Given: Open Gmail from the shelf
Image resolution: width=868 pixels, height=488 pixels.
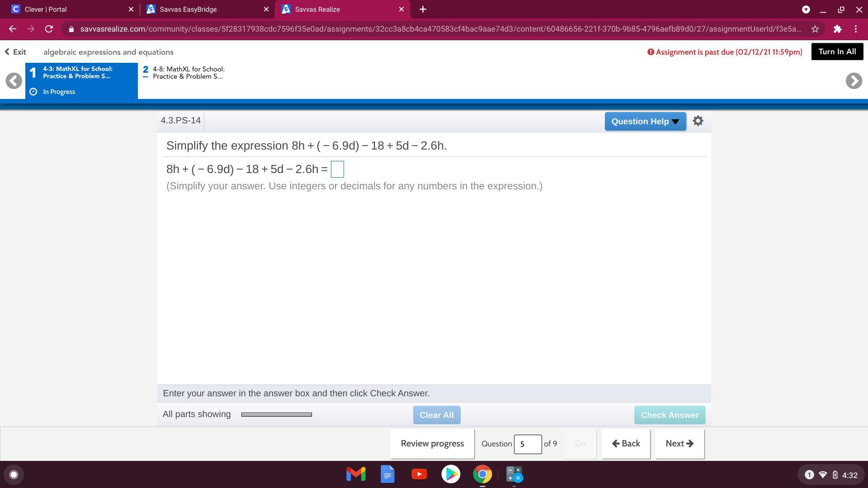Looking at the screenshot, I should 356,474.
